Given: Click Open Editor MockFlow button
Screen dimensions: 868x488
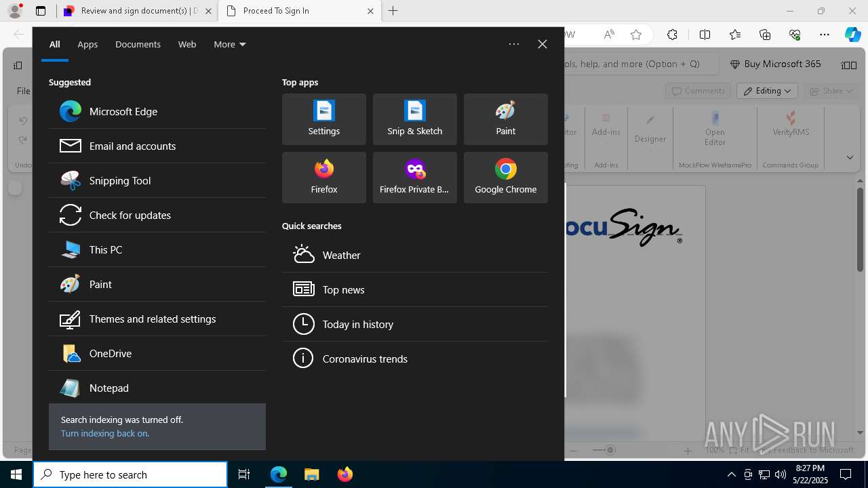Looking at the screenshot, I should [x=715, y=129].
